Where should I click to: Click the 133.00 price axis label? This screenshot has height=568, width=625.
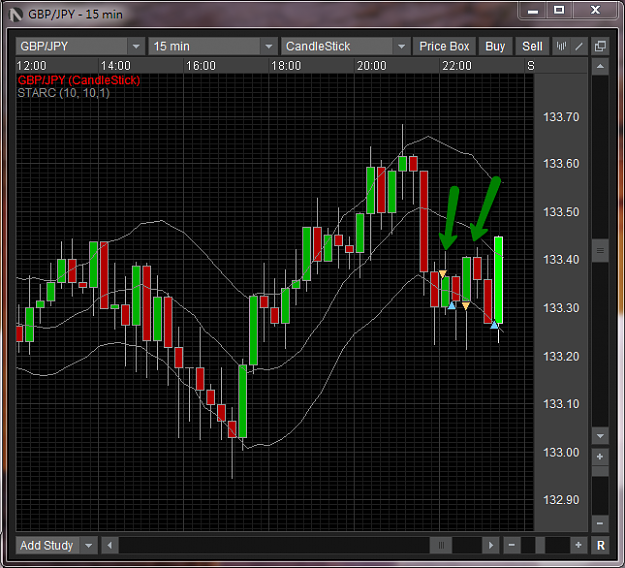click(x=561, y=452)
